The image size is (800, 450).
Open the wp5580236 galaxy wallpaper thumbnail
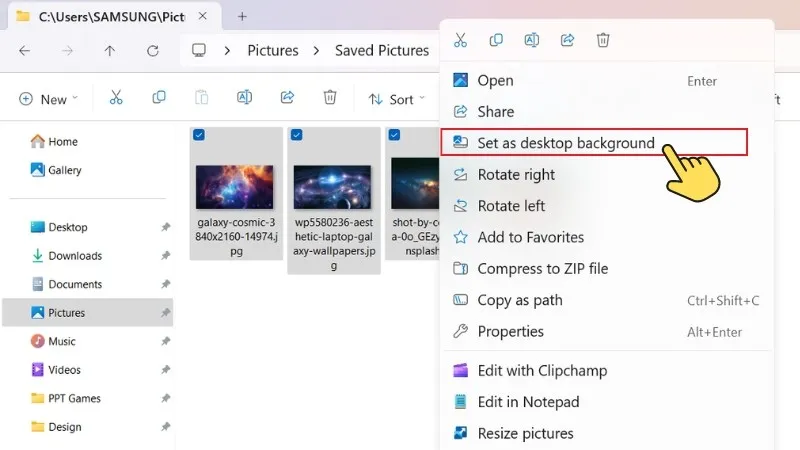(332, 187)
